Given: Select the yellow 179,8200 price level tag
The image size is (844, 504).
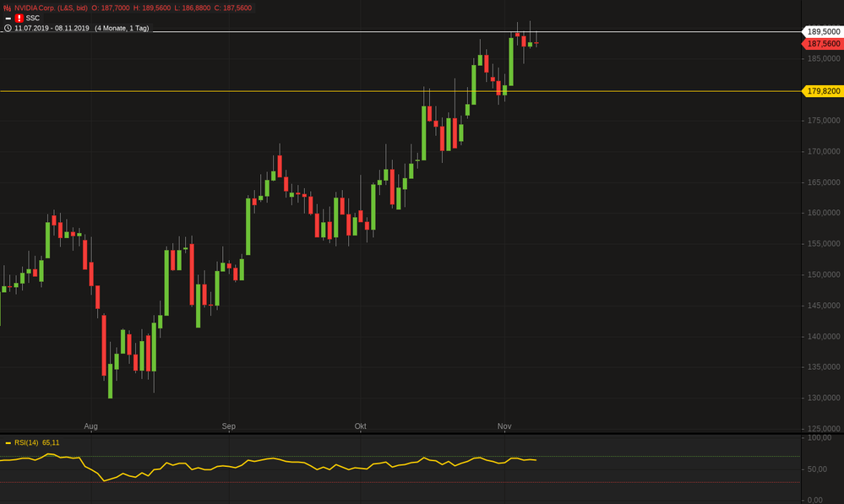Looking at the screenshot, I should tap(822, 91).
